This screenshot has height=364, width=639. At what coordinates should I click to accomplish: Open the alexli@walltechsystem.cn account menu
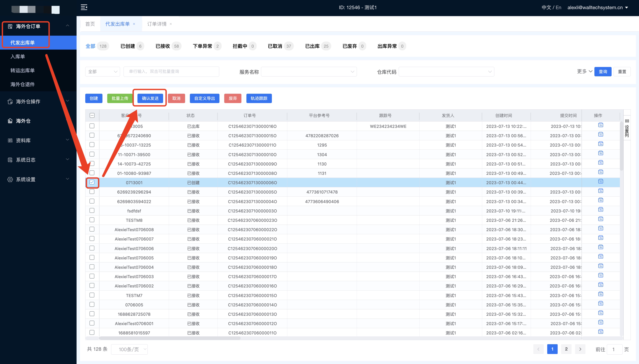click(597, 7)
